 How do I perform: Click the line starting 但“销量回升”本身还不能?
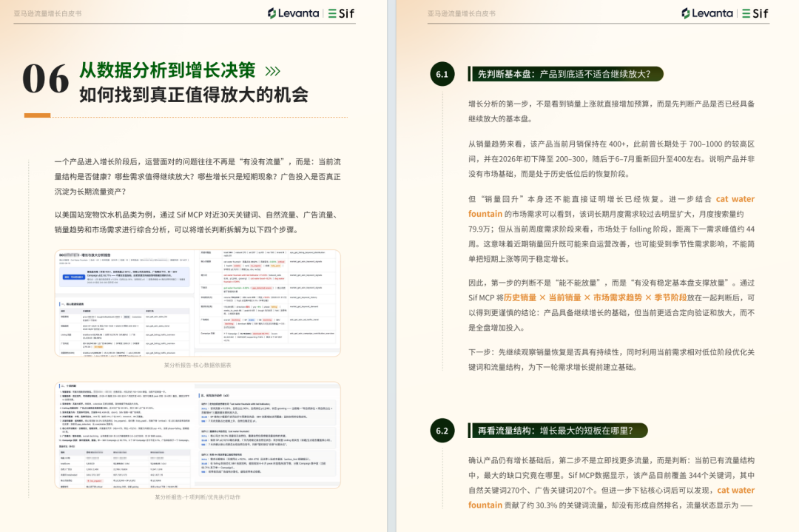tap(612, 199)
